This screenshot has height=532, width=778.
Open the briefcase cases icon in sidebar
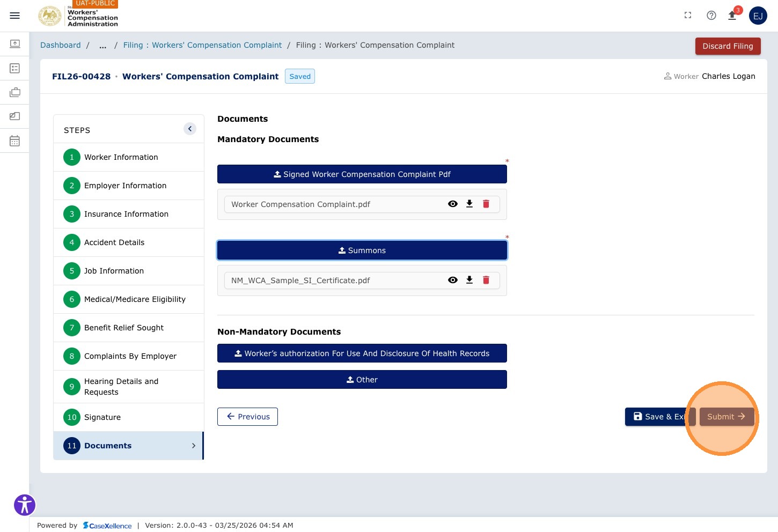[x=14, y=92]
